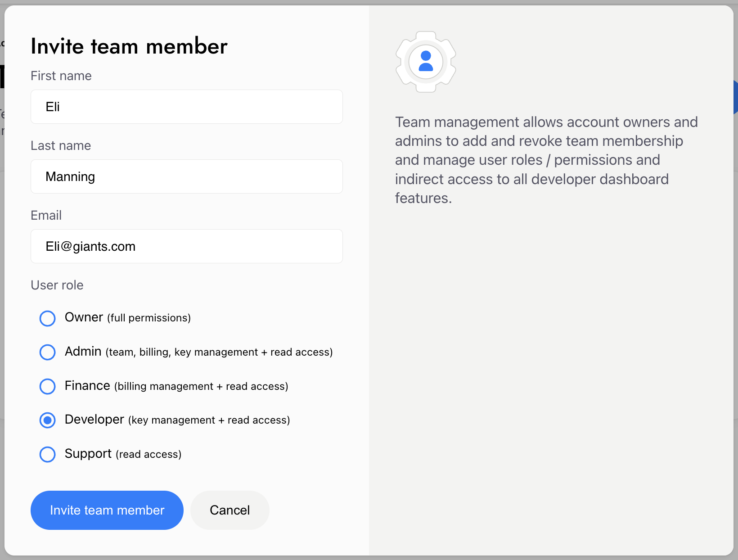This screenshot has height=560, width=738.
Task: Click the Team management description paragraph
Action: 546,160
